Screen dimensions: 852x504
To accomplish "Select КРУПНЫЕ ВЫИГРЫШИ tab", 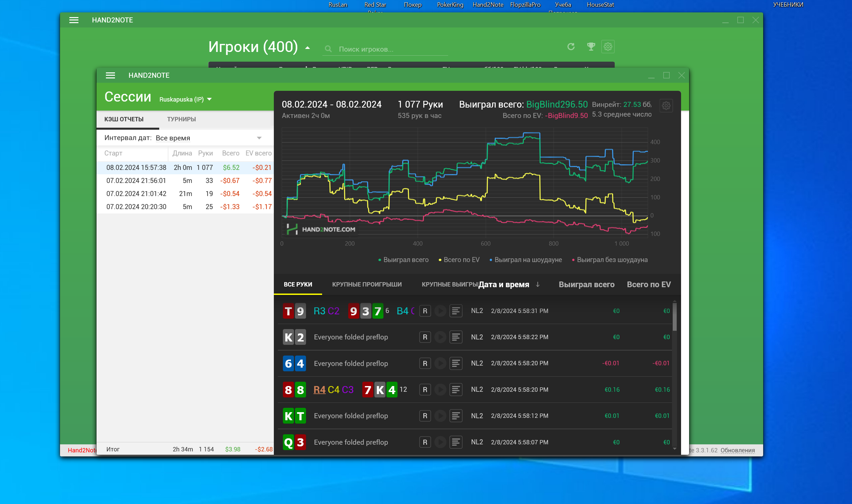I will (x=450, y=284).
